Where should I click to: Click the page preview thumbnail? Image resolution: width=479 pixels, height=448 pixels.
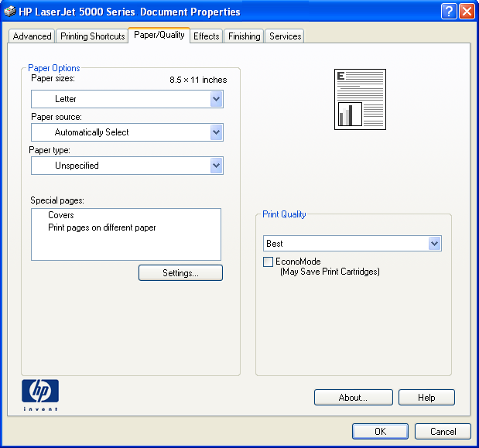(360, 98)
